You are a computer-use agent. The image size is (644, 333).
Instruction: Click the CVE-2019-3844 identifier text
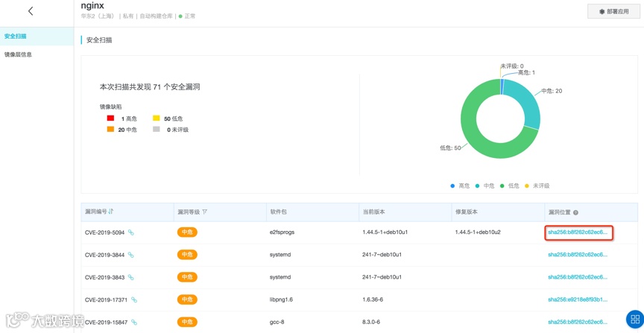(105, 255)
